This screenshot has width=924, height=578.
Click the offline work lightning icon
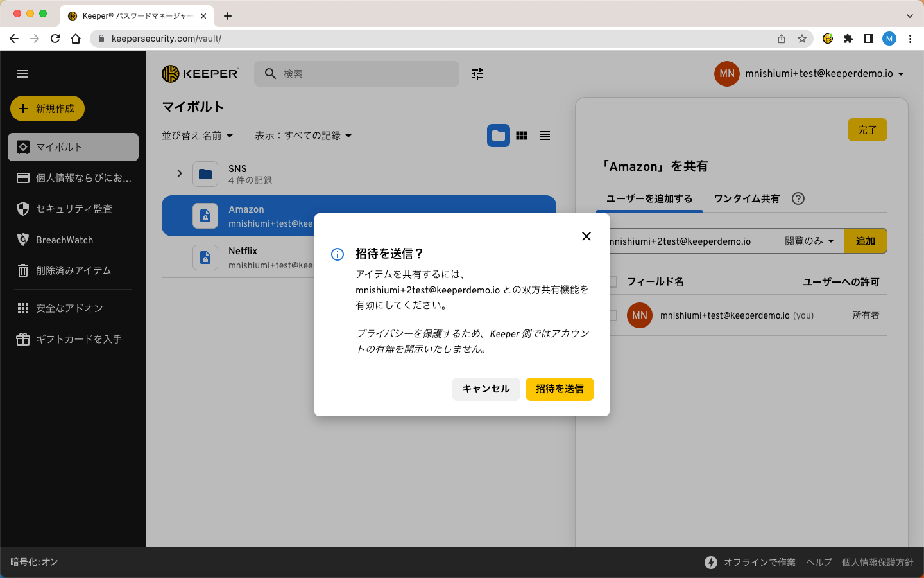coord(711,563)
